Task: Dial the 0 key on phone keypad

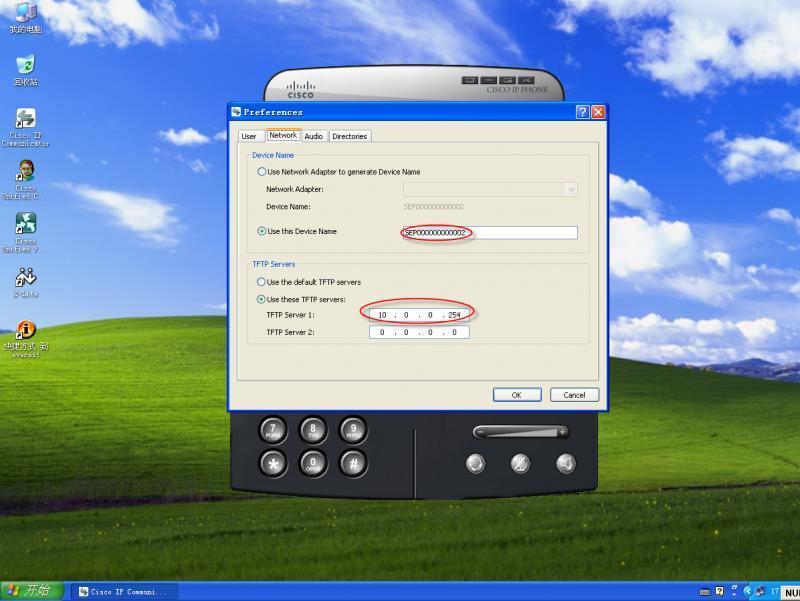Action: pyautogui.click(x=313, y=464)
